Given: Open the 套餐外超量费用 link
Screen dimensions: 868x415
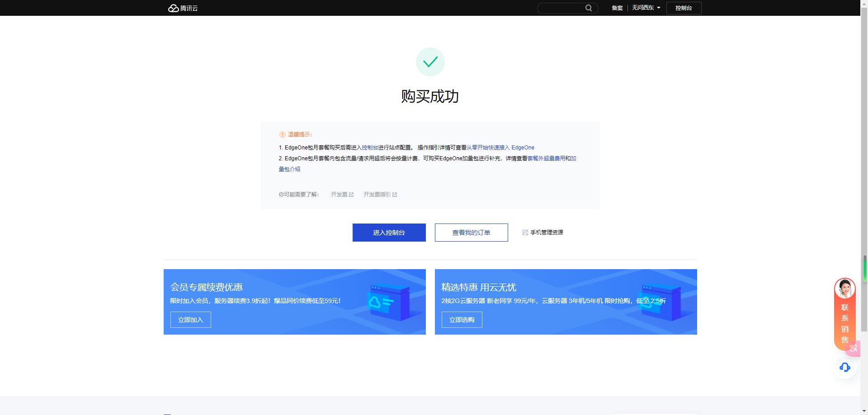Looking at the screenshot, I should (x=546, y=159).
